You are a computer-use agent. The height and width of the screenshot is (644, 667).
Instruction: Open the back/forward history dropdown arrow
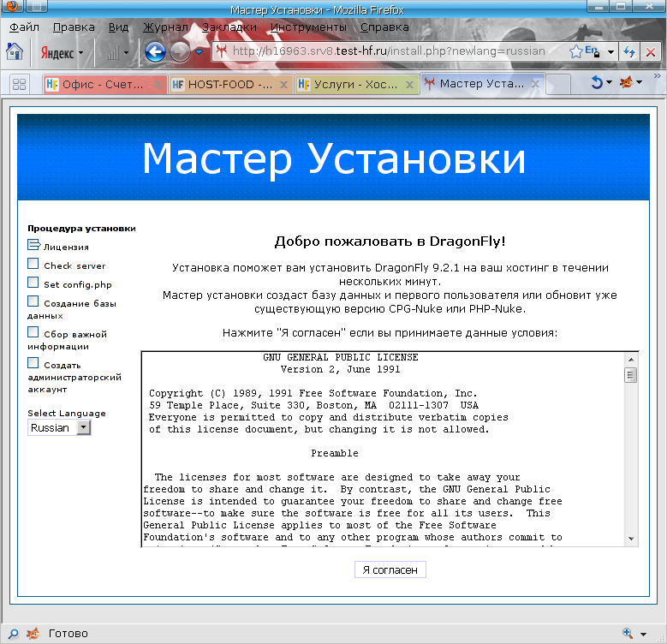coord(199,51)
